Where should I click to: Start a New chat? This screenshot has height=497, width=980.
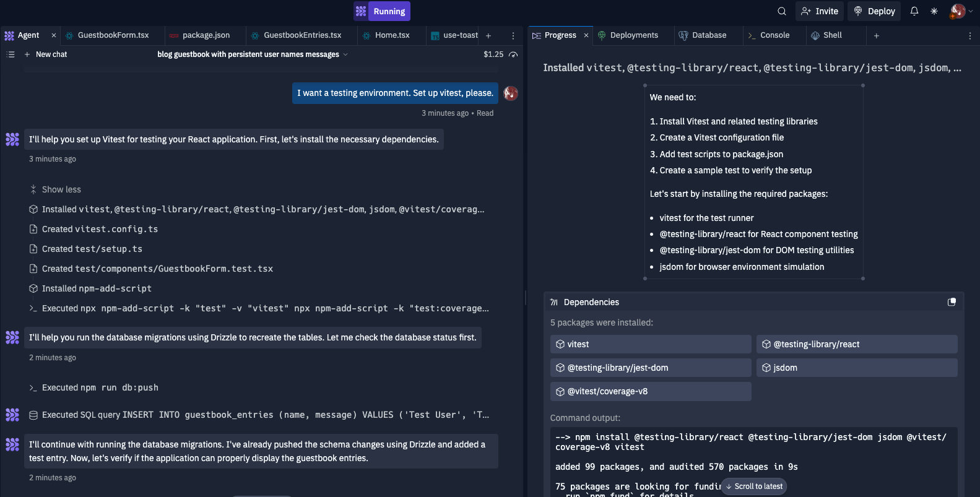(45, 54)
